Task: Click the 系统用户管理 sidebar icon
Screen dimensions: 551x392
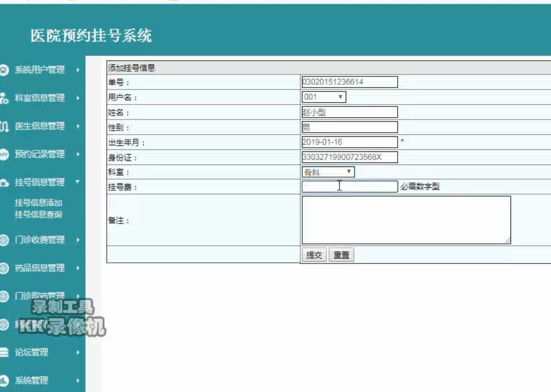Action: [3, 70]
